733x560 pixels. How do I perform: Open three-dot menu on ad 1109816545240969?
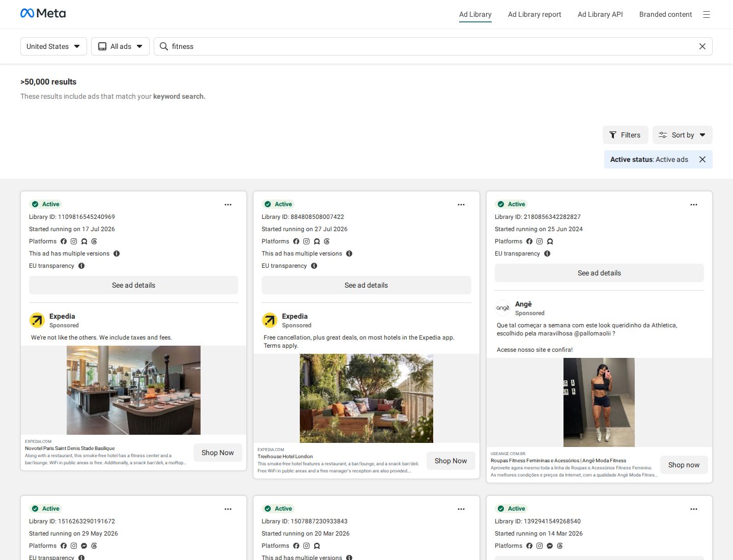(228, 205)
